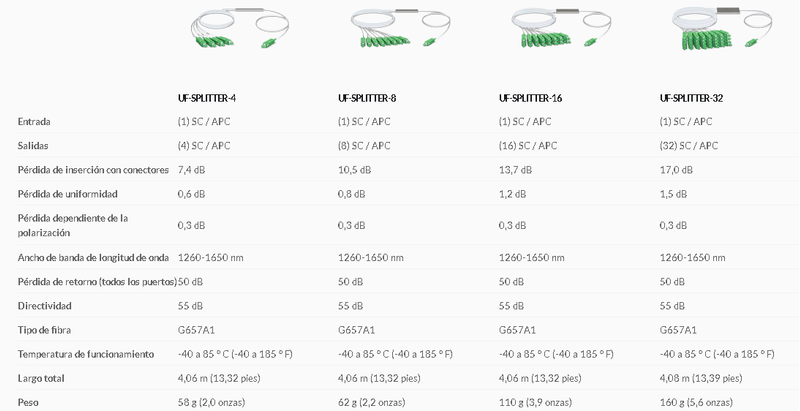Click the Entrada row label
Image resolution: width=800 pixels, height=411 pixels.
34,122
